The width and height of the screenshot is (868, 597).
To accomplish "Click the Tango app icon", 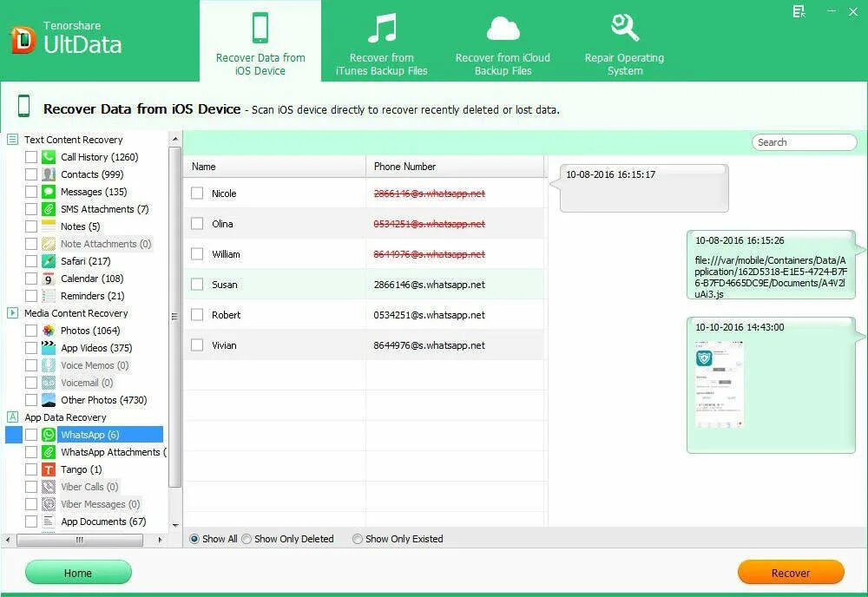I will [x=49, y=469].
